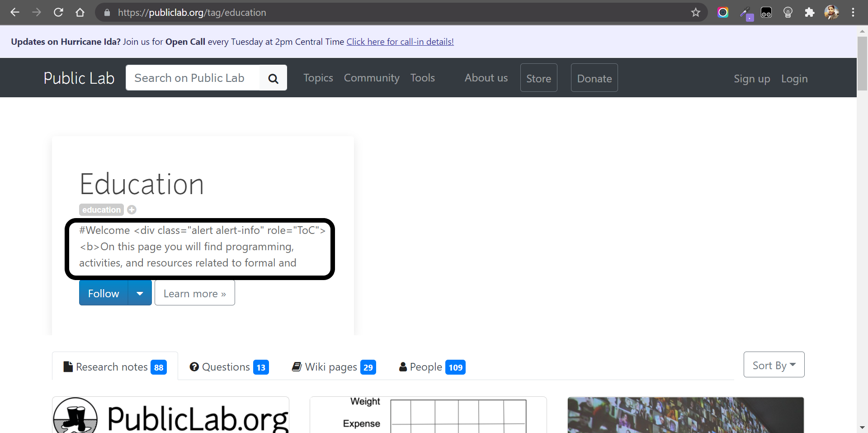Reload the page with the refresh icon
Viewport: 868px width, 433px height.
click(x=58, y=12)
